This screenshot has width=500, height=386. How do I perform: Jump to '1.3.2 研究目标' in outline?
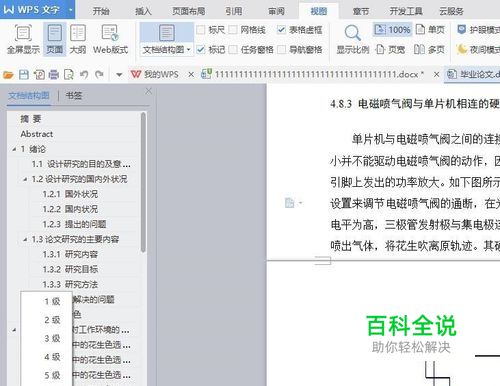[x=70, y=269]
